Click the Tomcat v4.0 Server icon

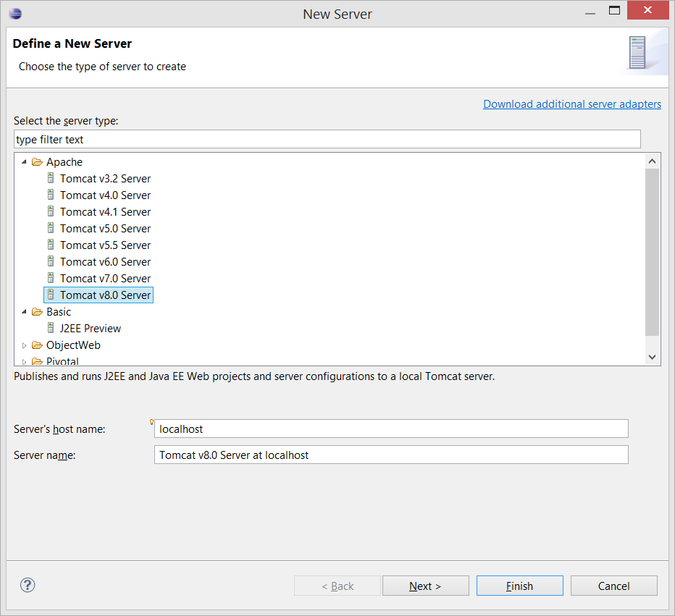pos(51,195)
